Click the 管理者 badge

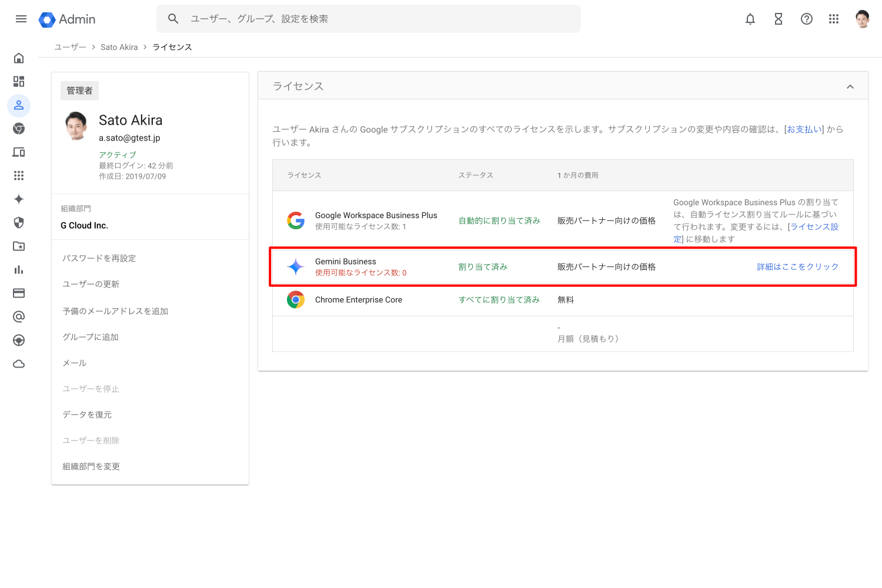click(x=79, y=91)
